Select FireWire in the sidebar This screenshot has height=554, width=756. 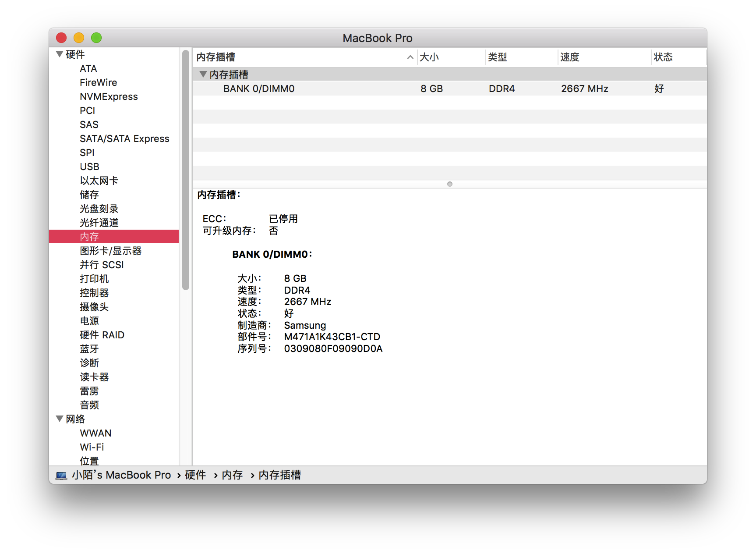pos(99,82)
